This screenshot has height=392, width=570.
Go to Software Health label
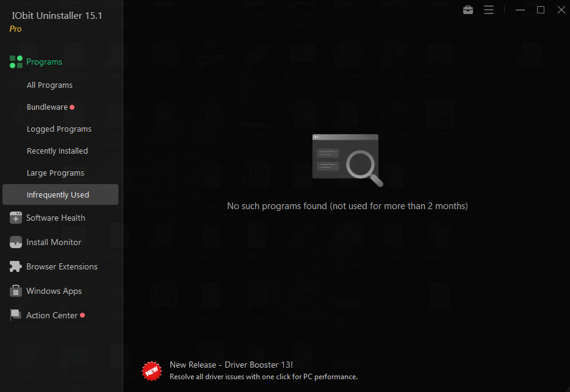pos(56,218)
